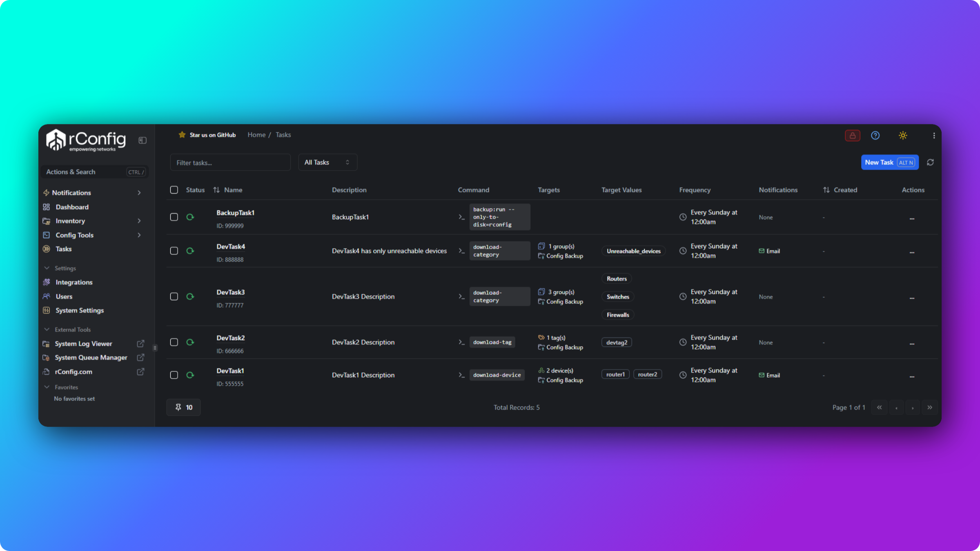980x551 pixels.
Task: Open the help question-mark icon
Action: tap(875, 136)
